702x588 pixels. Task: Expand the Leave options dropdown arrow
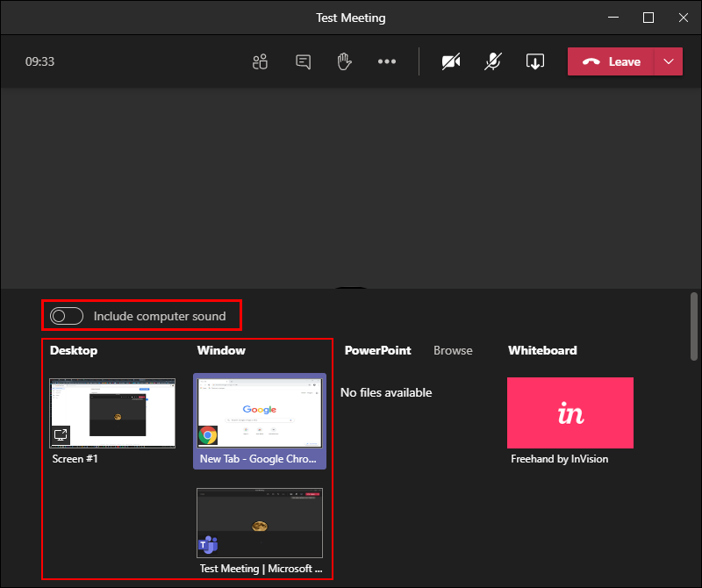669,61
